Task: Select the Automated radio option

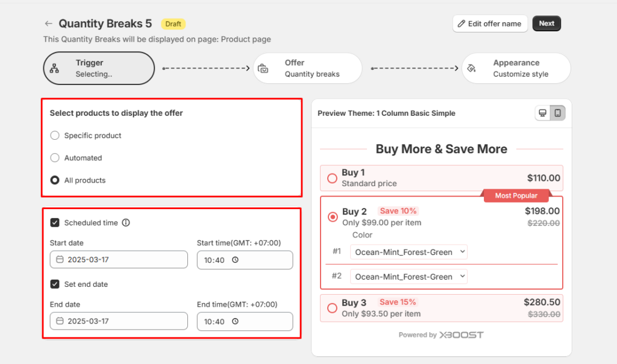Action: click(x=55, y=158)
